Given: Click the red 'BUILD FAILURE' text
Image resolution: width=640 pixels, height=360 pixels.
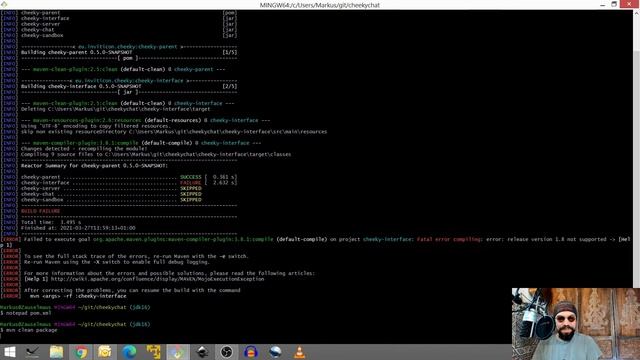Looking at the screenshot, I should click(40, 211).
